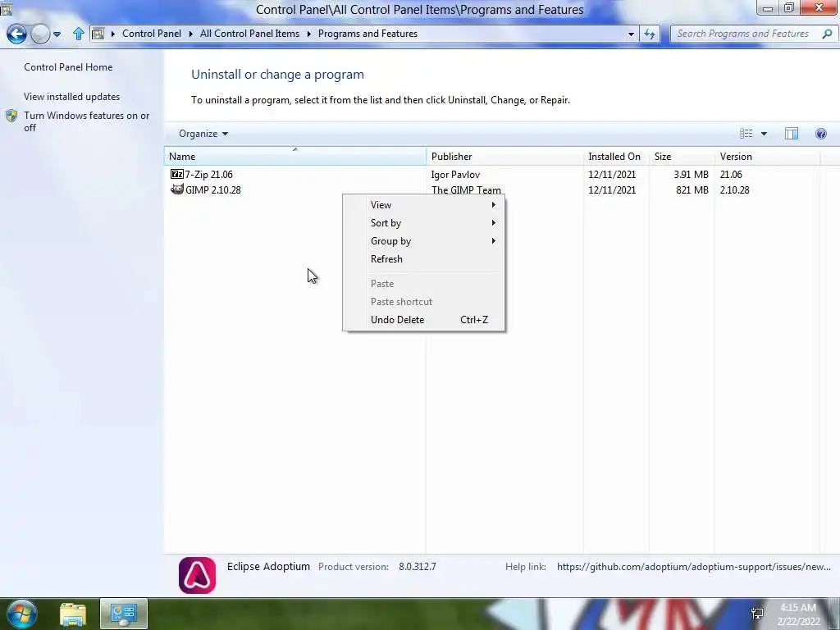The image size is (840, 630).
Task: Select Control Panel in breadcrumb
Action: click(x=152, y=34)
